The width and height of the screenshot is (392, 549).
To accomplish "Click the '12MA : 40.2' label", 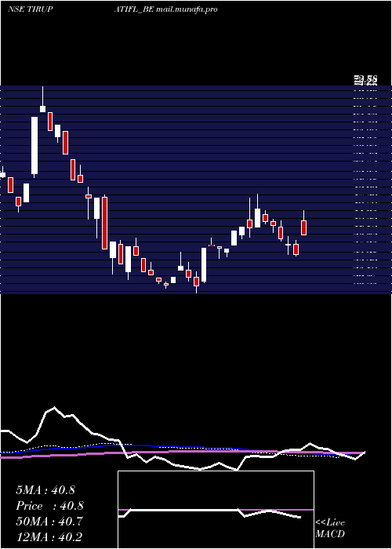I will click(x=49, y=537).
